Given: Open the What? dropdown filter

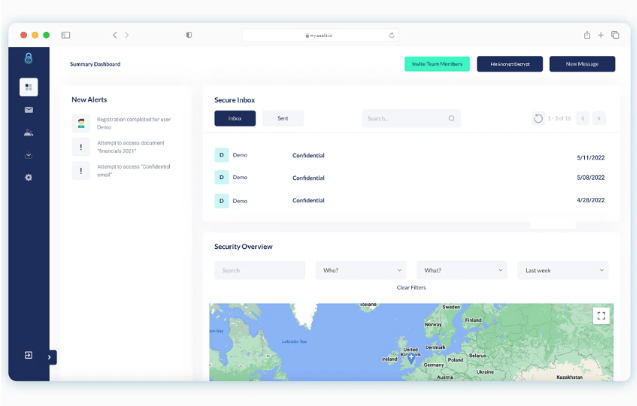Looking at the screenshot, I should (462, 270).
